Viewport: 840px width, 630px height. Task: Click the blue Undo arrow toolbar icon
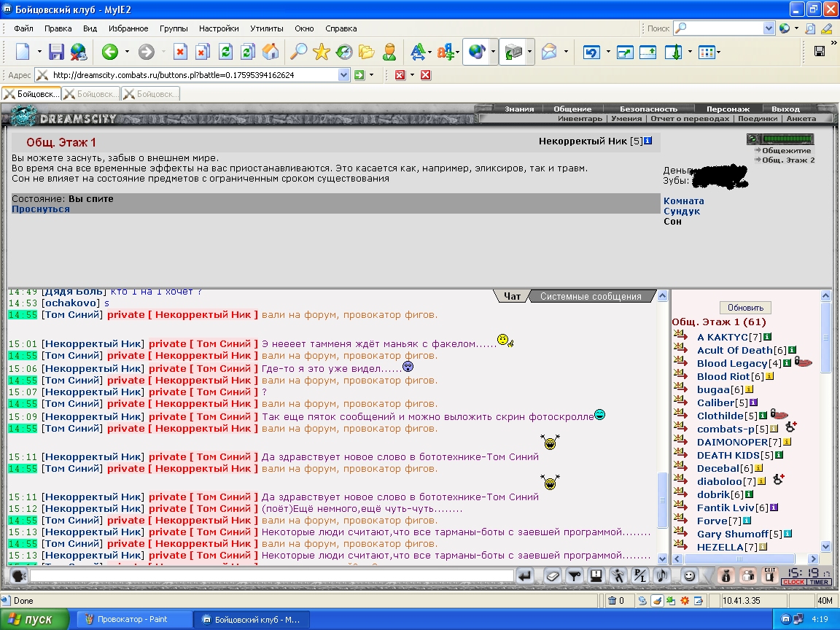pos(591,52)
